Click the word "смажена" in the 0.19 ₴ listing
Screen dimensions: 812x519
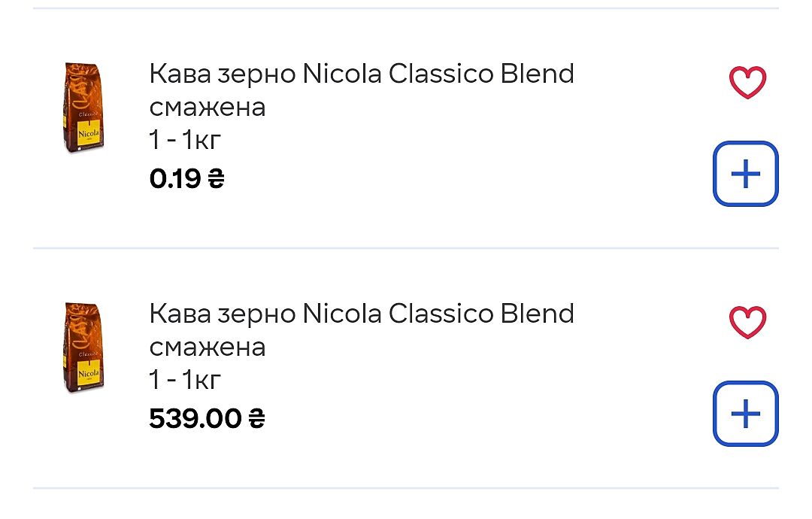tap(208, 108)
